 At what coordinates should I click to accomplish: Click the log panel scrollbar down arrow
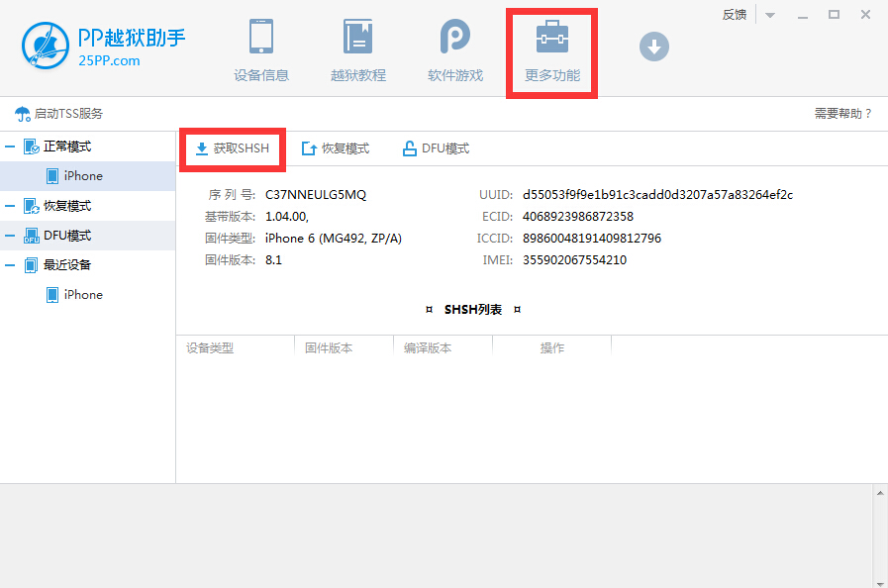(880, 583)
